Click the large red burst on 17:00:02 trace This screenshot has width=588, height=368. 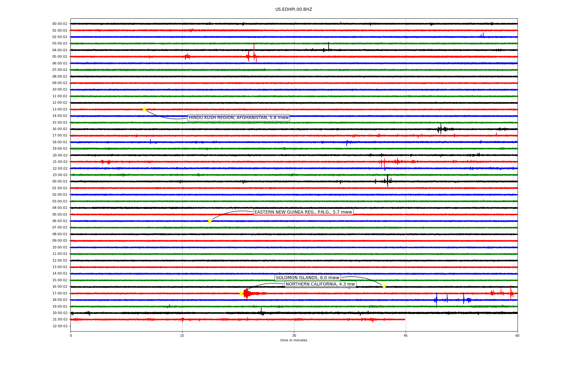pyautogui.click(x=247, y=293)
